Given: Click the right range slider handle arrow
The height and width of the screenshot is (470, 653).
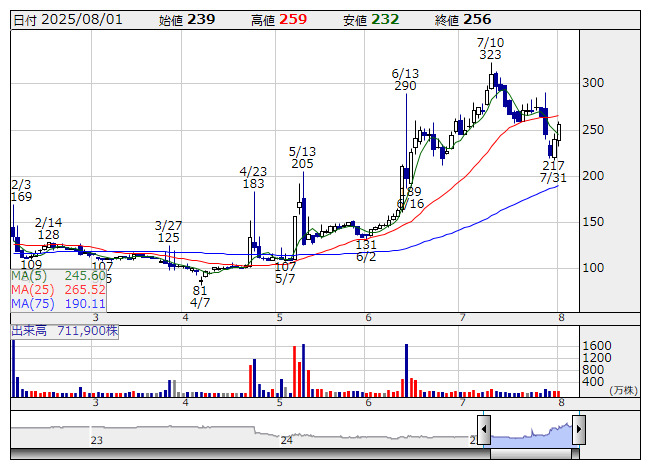Looking at the screenshot, I should click(579, 429).
